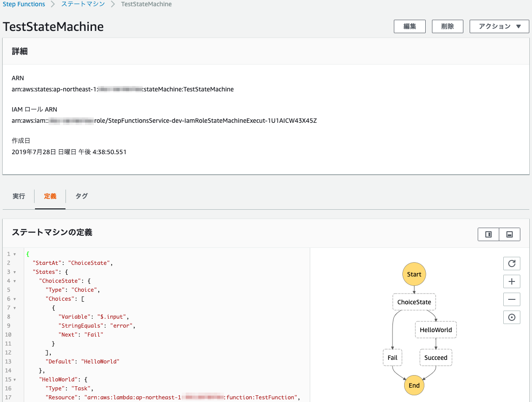
Task: Open the アクション dropdown menu
Action: tap(500, 26)
